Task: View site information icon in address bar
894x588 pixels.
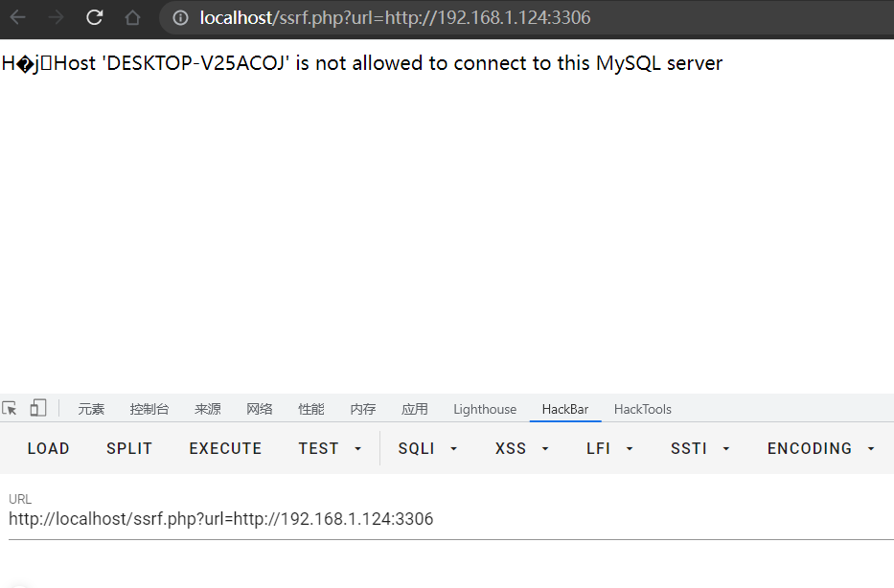Action: pos(180,17)
